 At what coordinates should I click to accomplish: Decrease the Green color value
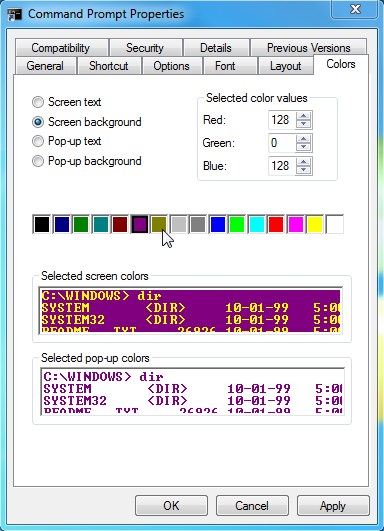pyautogui.click(x=303, y=147)
